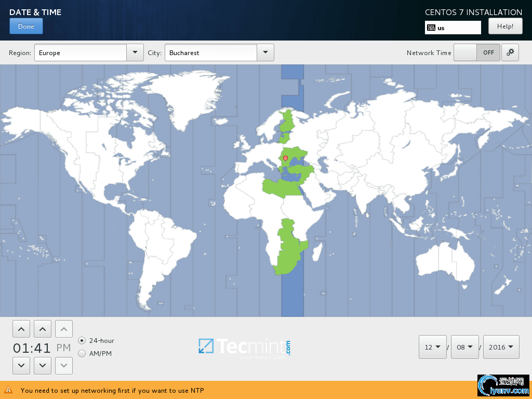Viewport: 532px width, 399px height.
Task: Increase hours with up arrow
Action: point(21,329)
